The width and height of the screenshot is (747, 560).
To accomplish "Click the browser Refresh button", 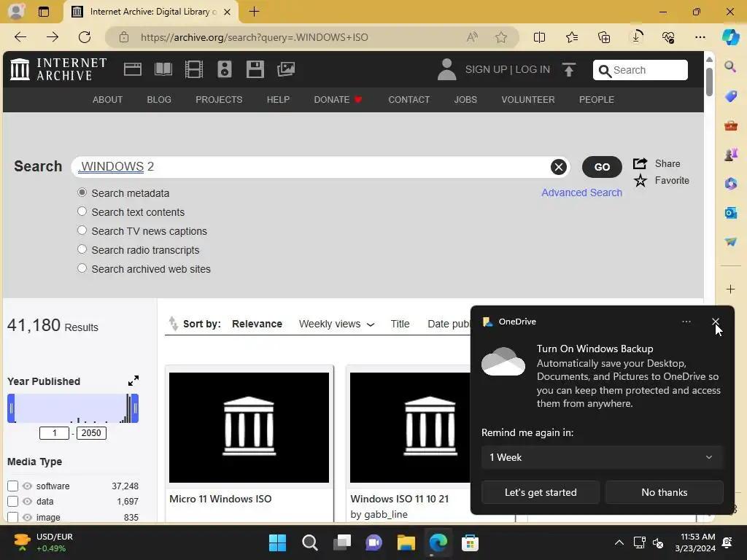I will tap(85, 37).
